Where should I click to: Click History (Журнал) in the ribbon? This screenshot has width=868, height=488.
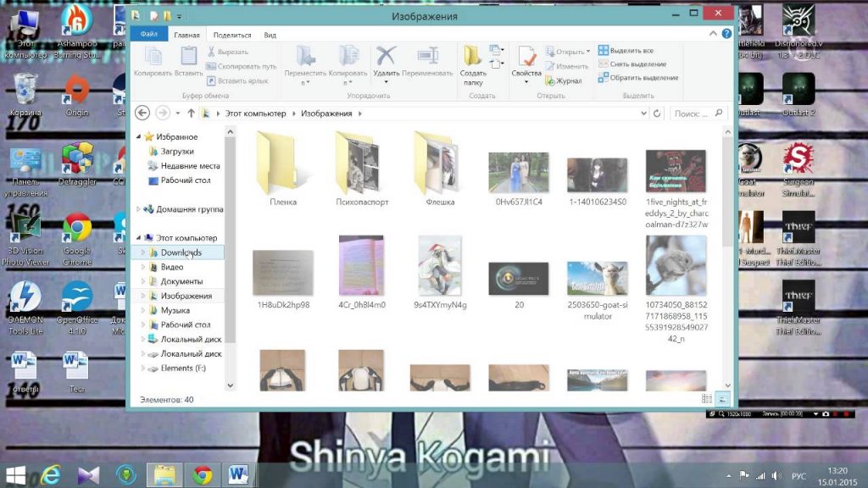[563, 80]
